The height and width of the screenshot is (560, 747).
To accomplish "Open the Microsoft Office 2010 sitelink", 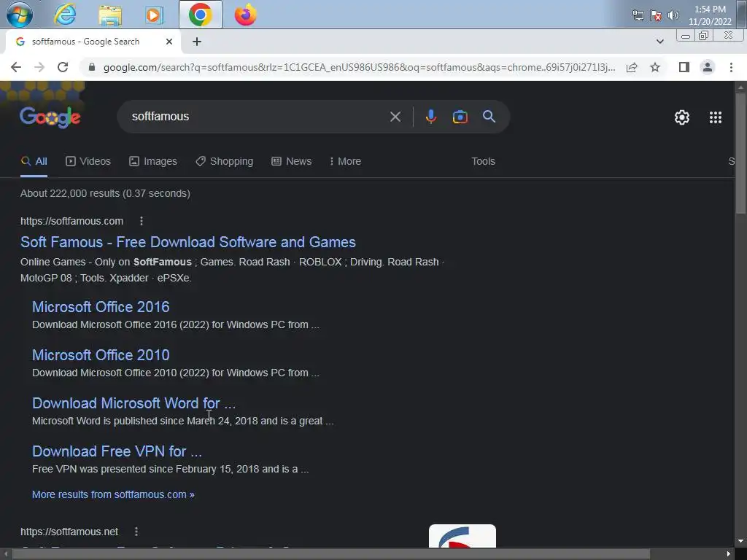I will click(x=101, y=355).
